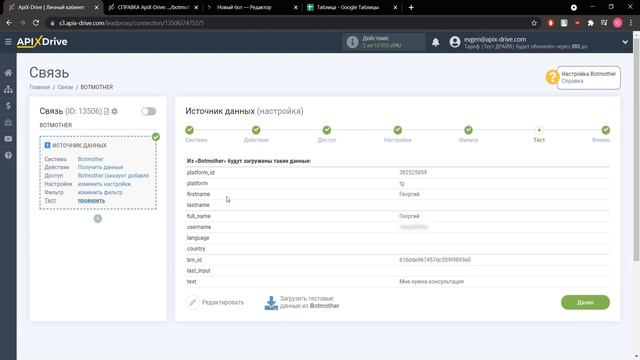640x360 pixels.
Task: Click Главная in breadcrumb
Action: pos(40,87)
